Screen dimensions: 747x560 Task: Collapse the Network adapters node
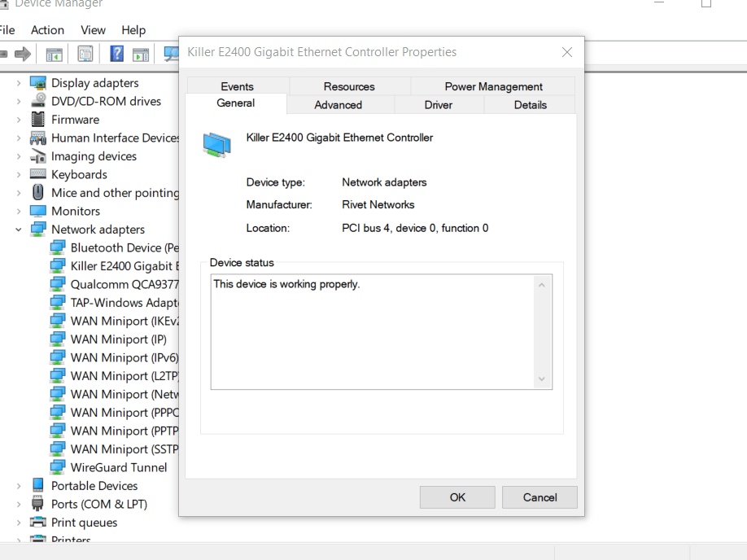19,230
